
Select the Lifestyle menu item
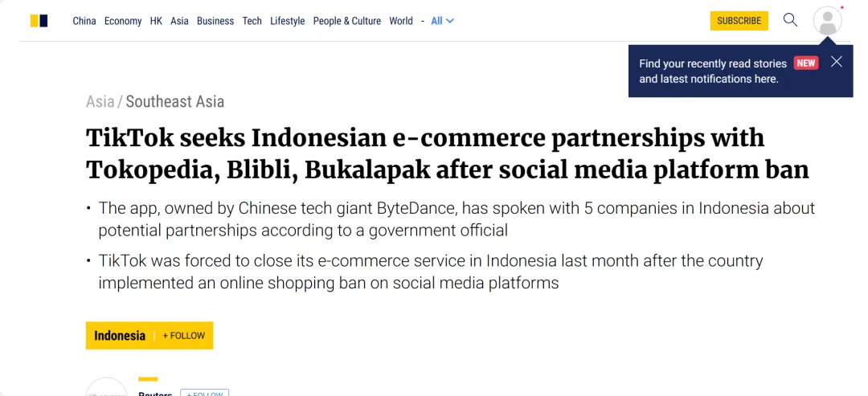[x=287, y=21]
